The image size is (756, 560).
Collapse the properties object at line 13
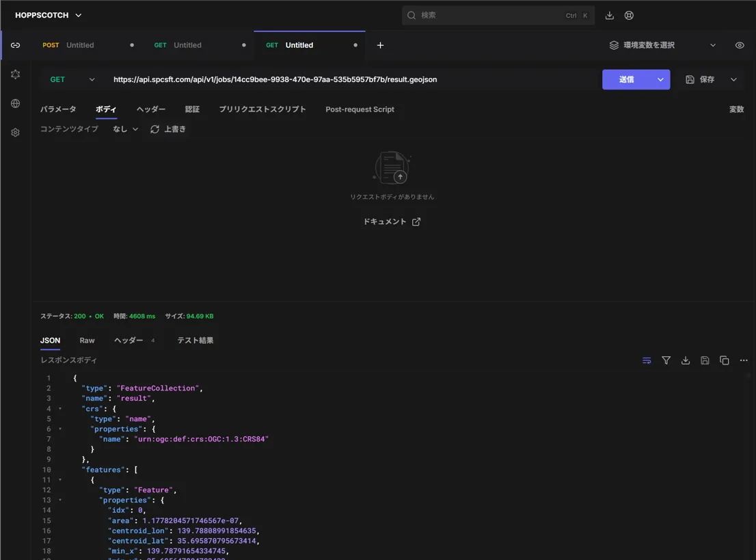pyautogui.click(x=60, y=501)
